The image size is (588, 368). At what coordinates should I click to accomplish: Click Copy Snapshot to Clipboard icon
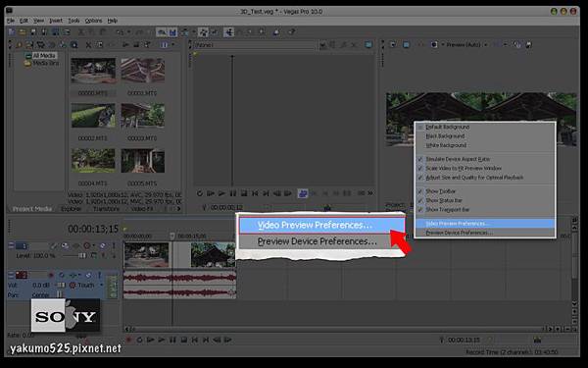[x=517, y=45]
